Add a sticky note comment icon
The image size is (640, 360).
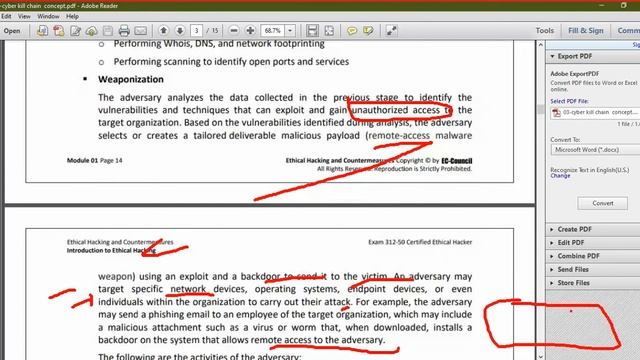click(x=352, y=31)
